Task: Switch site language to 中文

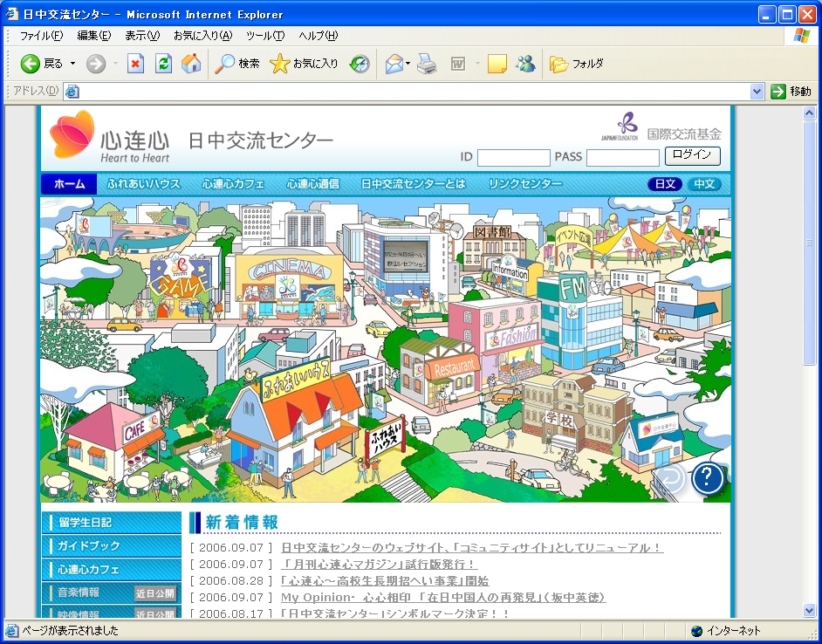Action: point(703,184)
